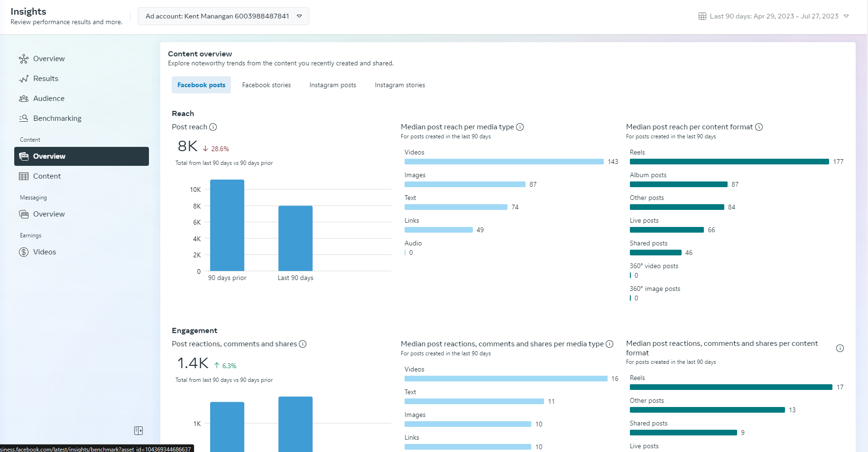Screen dimensions: 868x452
Task: Click the Other posts reach bar showing 84
Action: click(x=677, y=207)
